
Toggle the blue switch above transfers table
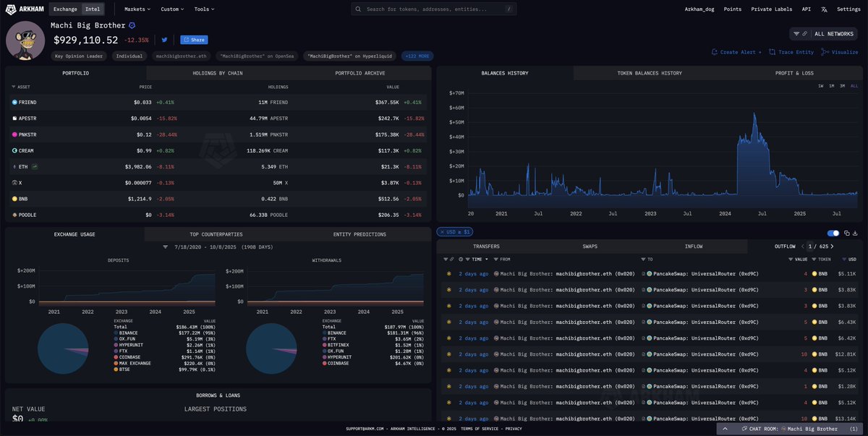[833, 233]
